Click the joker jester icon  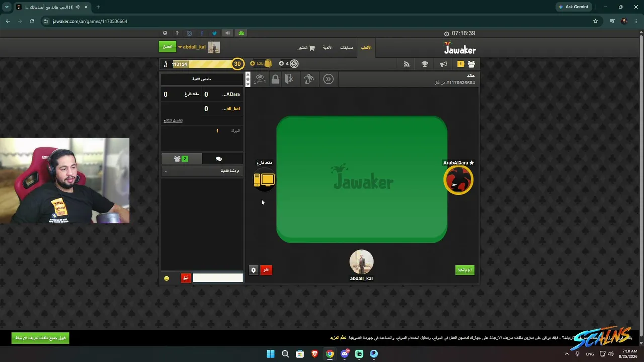(309, 79)
